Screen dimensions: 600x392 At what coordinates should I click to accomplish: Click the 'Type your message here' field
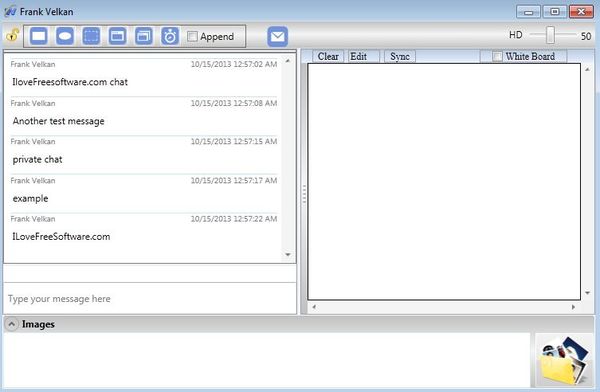[x=150, y=299]
